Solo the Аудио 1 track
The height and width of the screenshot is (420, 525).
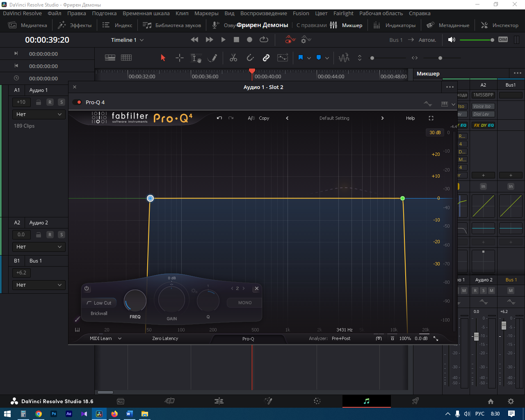[x=62, y=102]
